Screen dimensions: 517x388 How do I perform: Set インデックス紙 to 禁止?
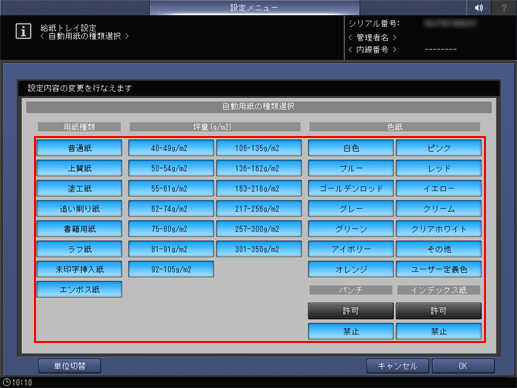[x=439, y=331]
